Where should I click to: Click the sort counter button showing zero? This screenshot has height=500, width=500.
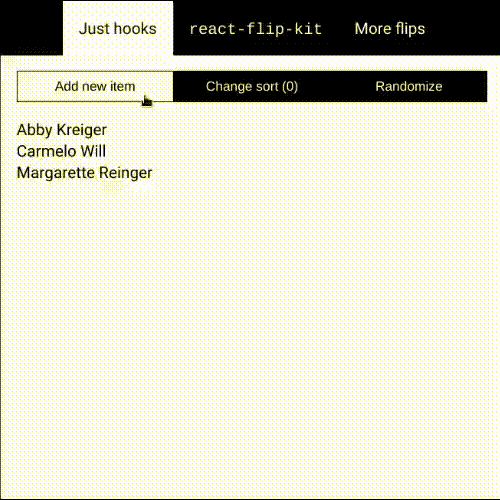pos(252,86)
